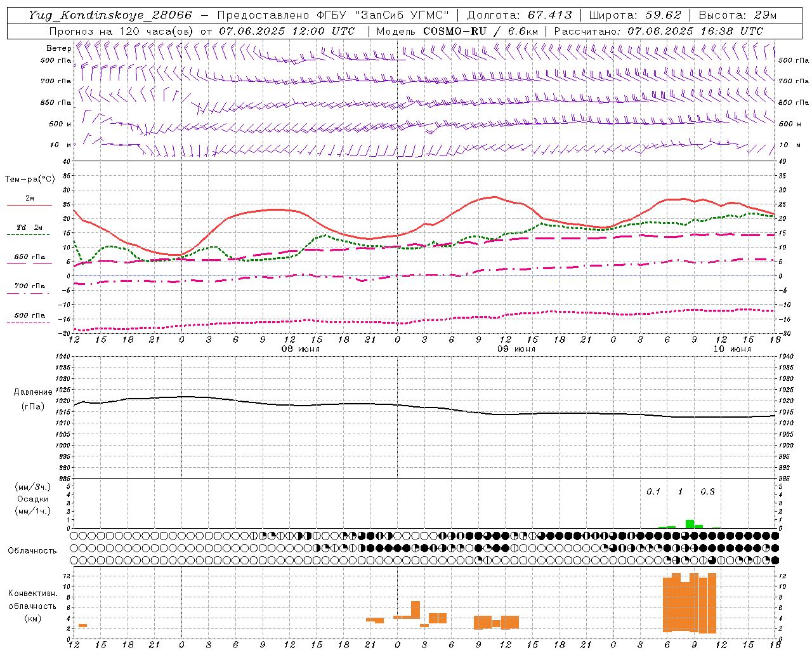Viewport: 812px width, 650px height.
Task: Click the Давление pressure panel label
Action: pyautogui.click(x=33, y=392)
